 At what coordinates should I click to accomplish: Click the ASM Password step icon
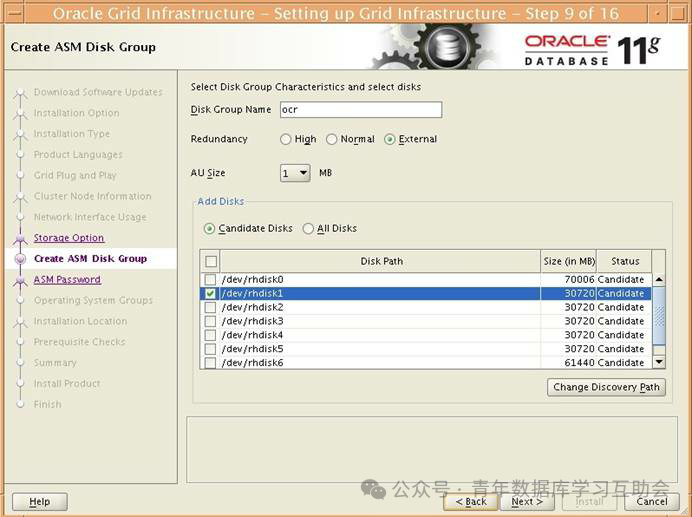click(x=20, y=280)
